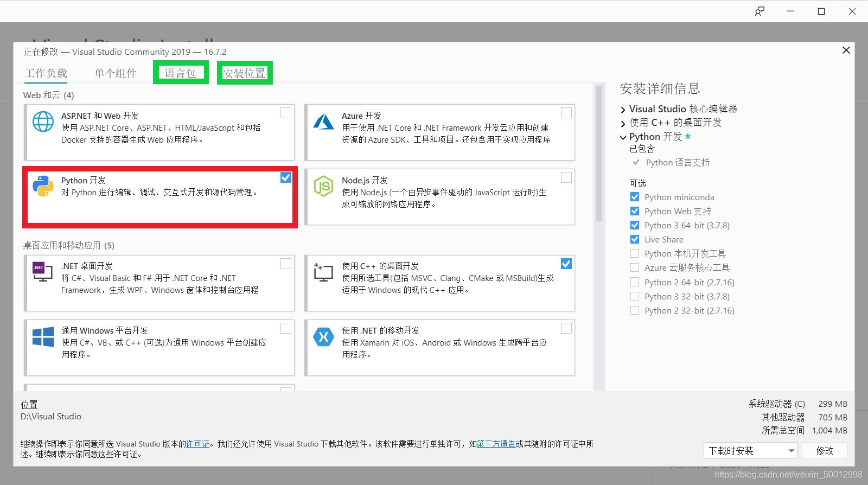
Task: Enable the .NET 桌面开发 workload checkbox
Action: [286, 264]
